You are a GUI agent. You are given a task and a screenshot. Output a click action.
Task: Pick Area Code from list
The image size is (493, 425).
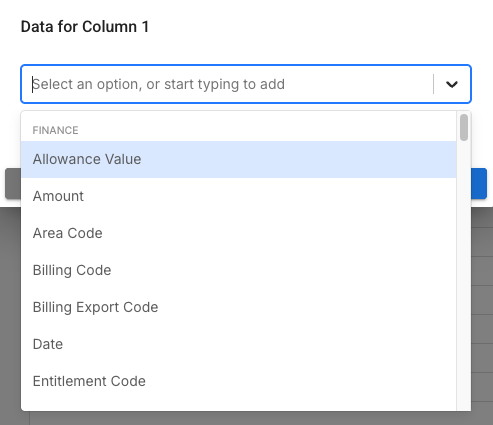click(239, 233)
